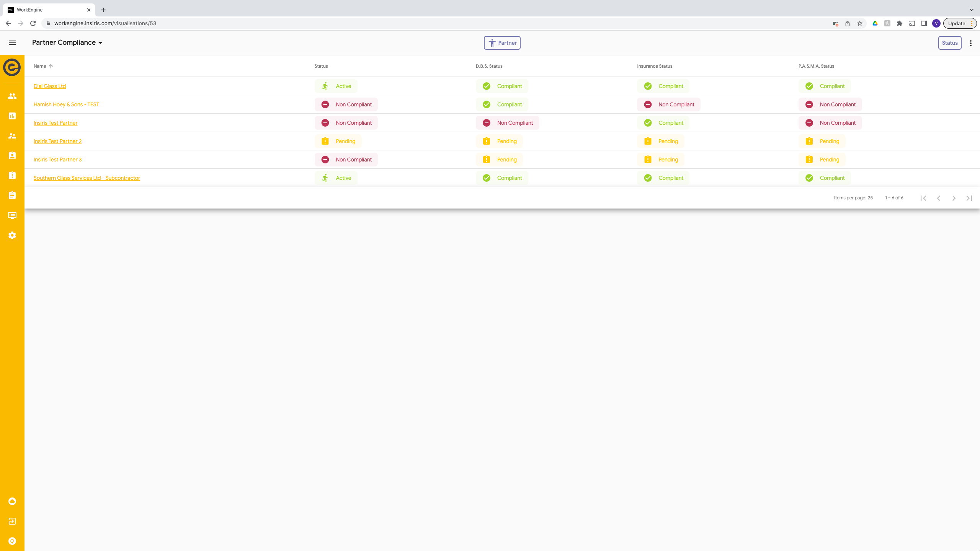The height and width of the screenshot is (551, 980).
Task: Click the sync icon at the sidebar bottom
Action: click(12, 541)
